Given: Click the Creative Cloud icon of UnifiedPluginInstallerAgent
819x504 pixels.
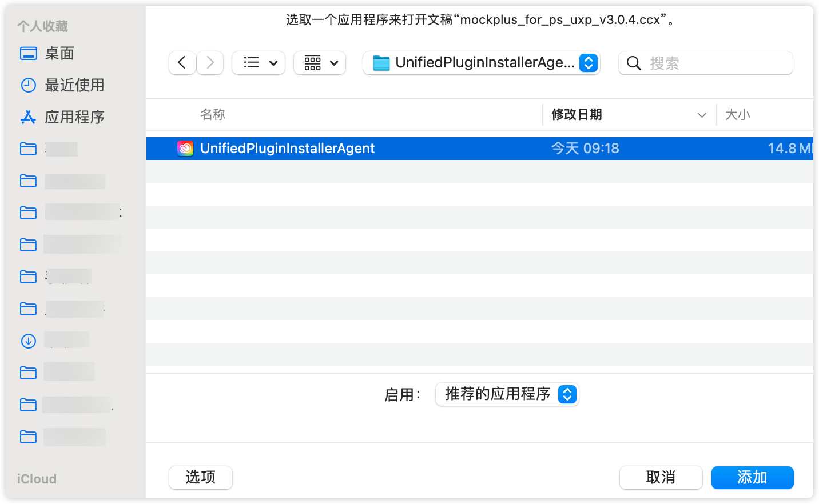Looking at the screenshot, I should 185,149.
